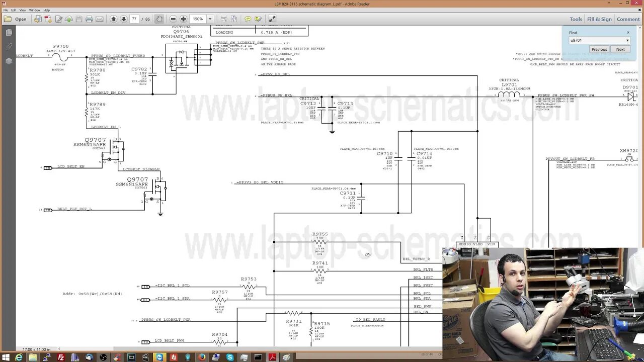Viewport: 644px width, 362px height.
Task: Open the Find options dropdown arrow
Action: tap(627, 40)
